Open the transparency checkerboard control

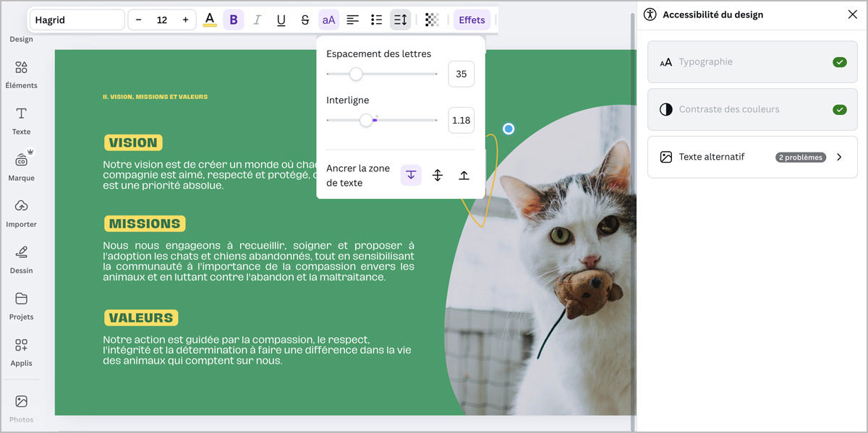432,20
